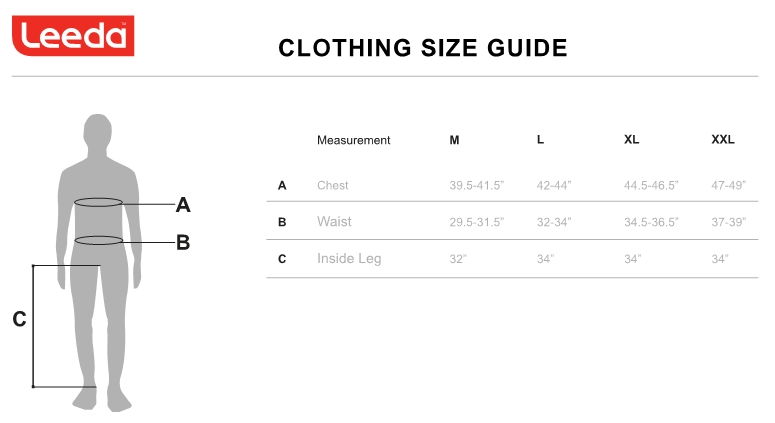The height and width of the screenshot is (423, 775).
Task: Click the inside leg bracket line
Action: click(x=33, y=325)
